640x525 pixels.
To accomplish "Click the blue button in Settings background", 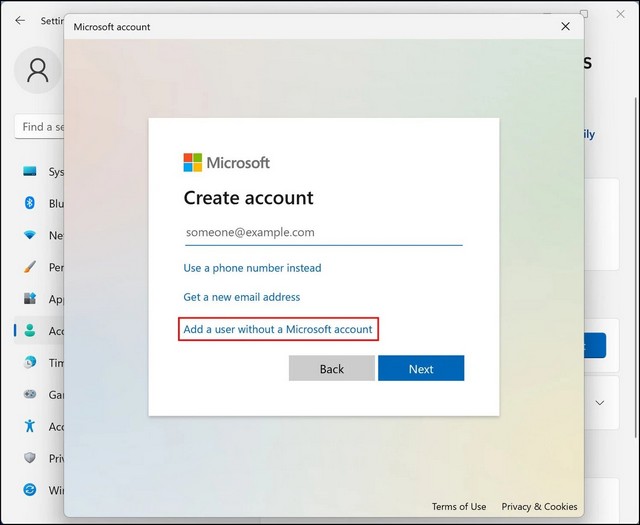I will pyautogui.click(x=595, y=346).
